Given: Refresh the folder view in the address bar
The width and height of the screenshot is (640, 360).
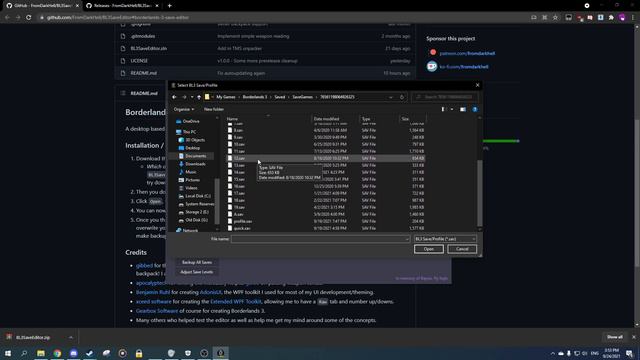Looking at the screenshot, I should click(x=402, y=97).
